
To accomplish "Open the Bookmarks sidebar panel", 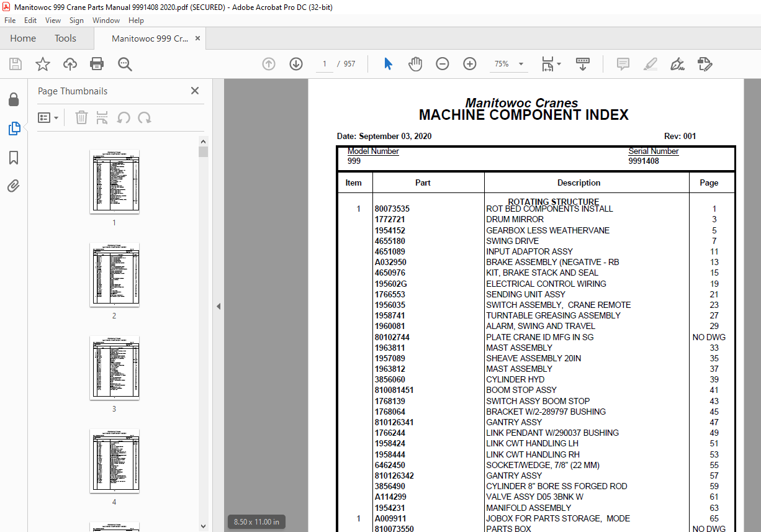I will click(x=14, y=158).
